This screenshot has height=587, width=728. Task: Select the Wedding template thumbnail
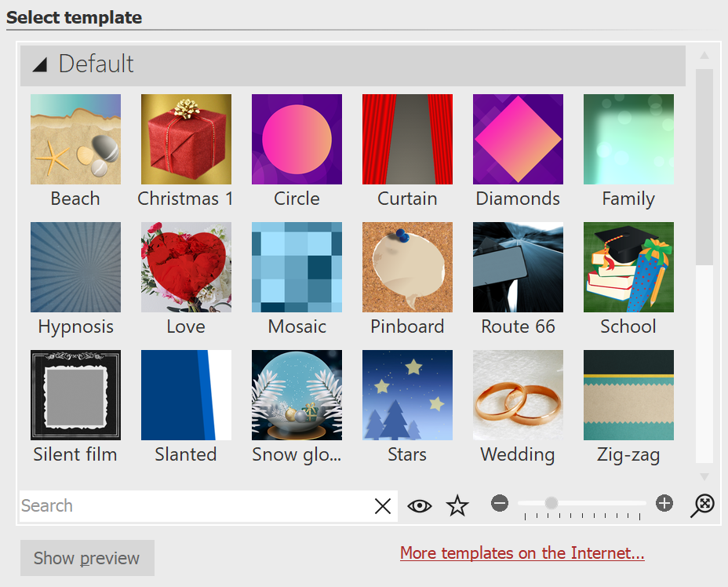518,395
